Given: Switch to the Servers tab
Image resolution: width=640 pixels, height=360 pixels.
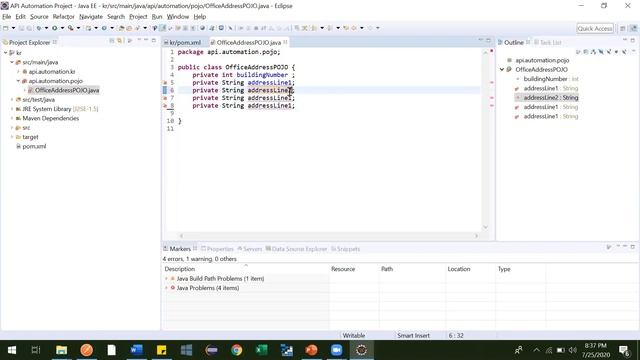Looking at the screenshot, I should tap(249, 249).
